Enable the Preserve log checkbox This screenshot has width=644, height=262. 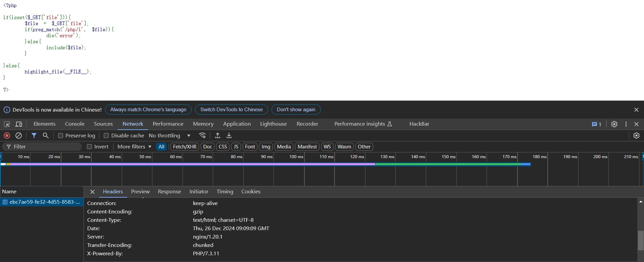point(61,136)
